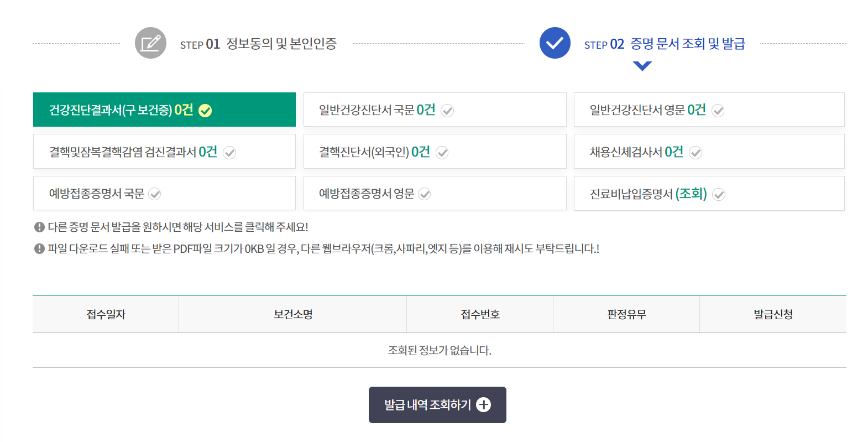
Task: Click the check icon on 채용신체검사서 tile
Action: point(696,152)
